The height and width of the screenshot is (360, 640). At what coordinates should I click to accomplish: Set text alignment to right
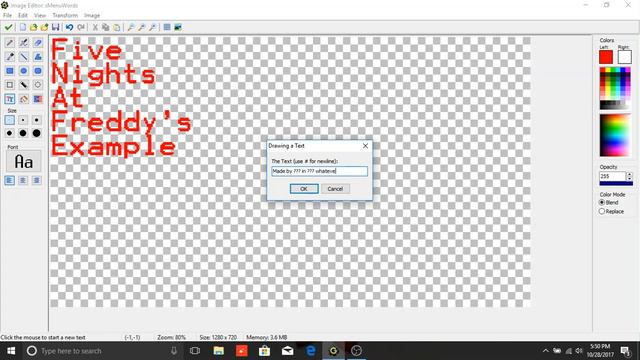coord(37,180)
